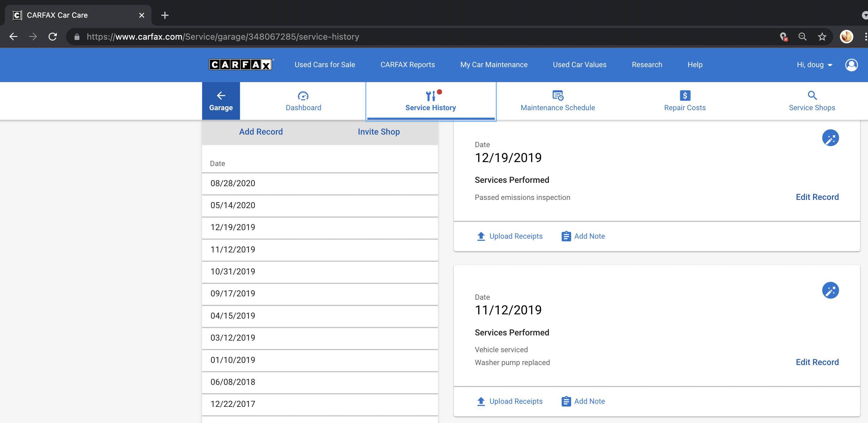
Task: Go back to Garage
Action: (221, 101)
